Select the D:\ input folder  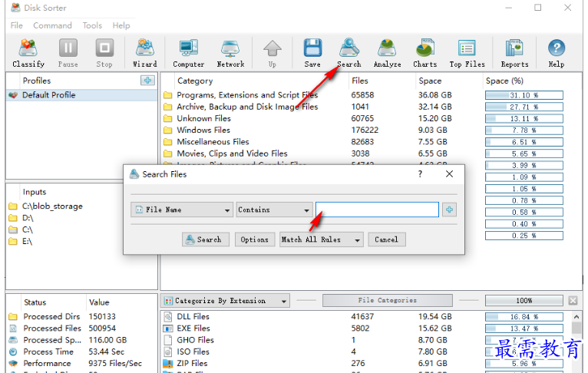28,218
